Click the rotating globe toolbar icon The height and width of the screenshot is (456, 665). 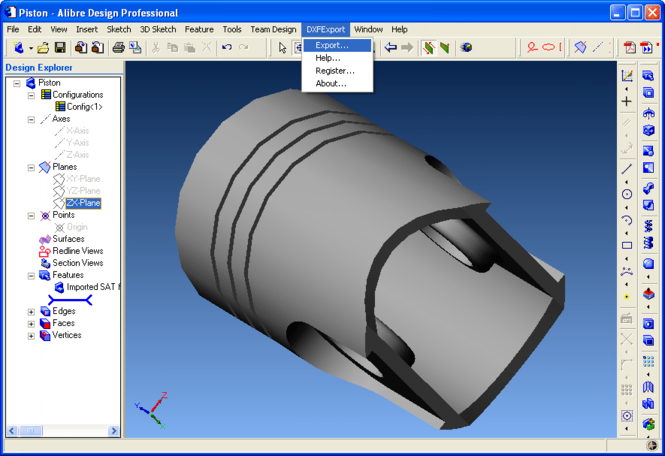pos(467,48)
